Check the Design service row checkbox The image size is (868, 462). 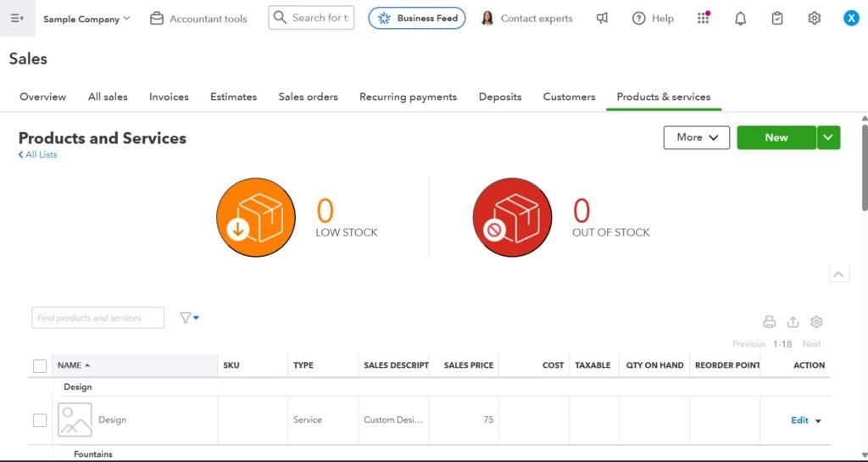click(40, 420)
